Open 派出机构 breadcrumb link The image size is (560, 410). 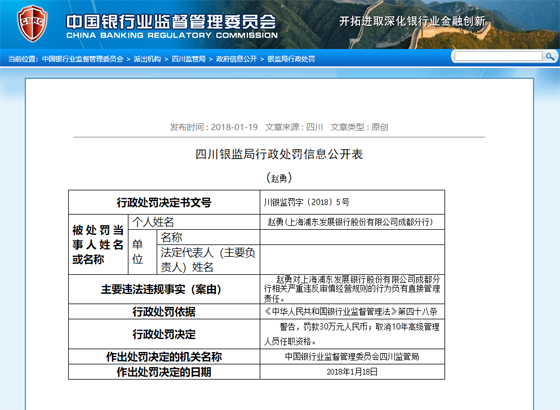pyautogui.click(x=147, y=59)
